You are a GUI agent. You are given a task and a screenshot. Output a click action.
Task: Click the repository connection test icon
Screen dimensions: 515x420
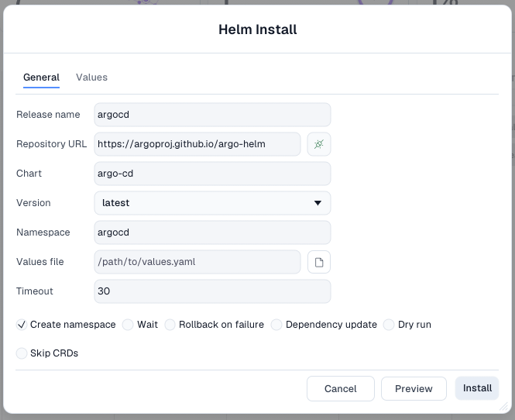click(318, 144)
